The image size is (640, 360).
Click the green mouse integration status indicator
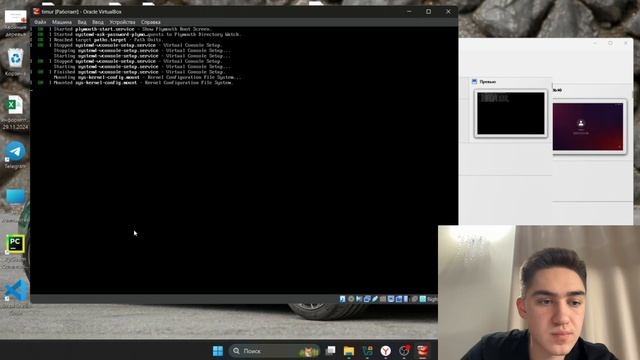pyautogui.click(x=423, y=299)
